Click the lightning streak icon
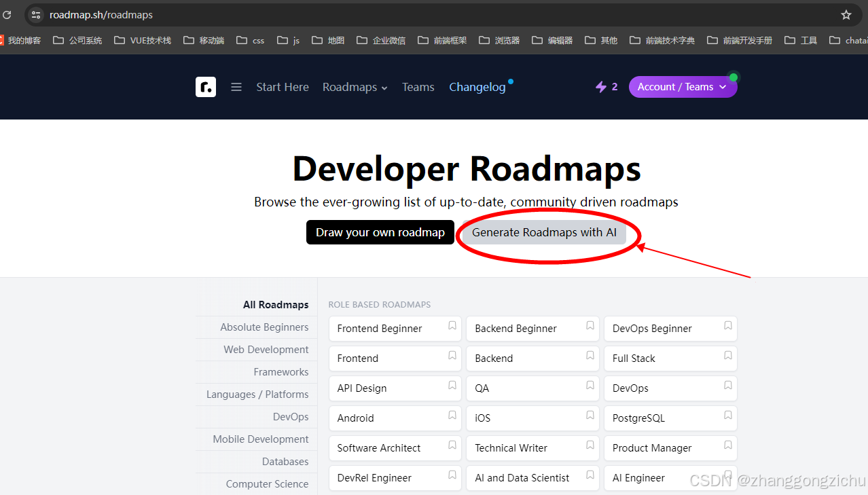The image size is (868, 495). point(601,87)
